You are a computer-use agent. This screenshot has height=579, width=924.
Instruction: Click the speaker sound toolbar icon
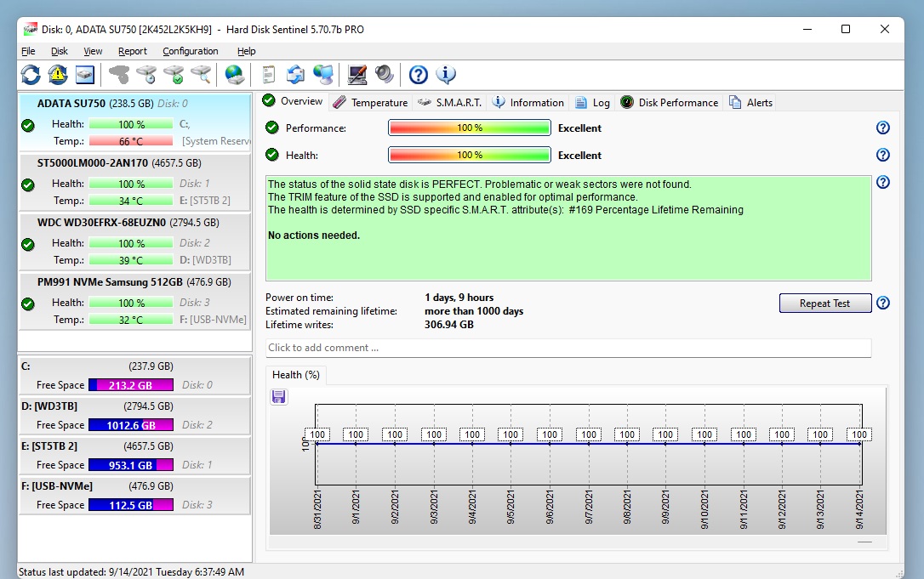tap(385, 75)
